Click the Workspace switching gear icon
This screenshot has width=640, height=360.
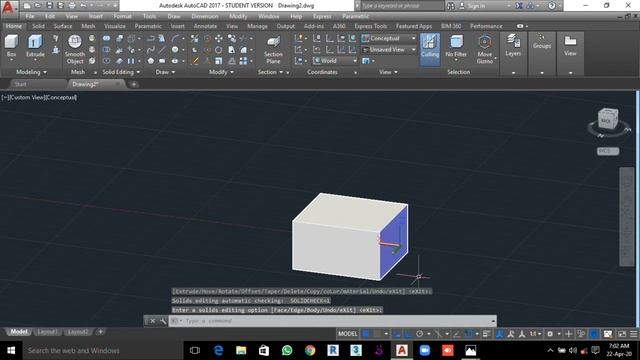coord(550,334)
